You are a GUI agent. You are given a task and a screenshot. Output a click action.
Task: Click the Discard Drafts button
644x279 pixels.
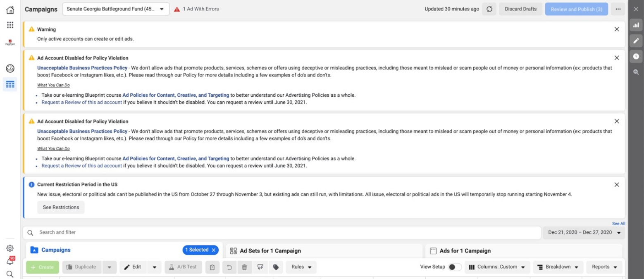click(x=520, y=9)
